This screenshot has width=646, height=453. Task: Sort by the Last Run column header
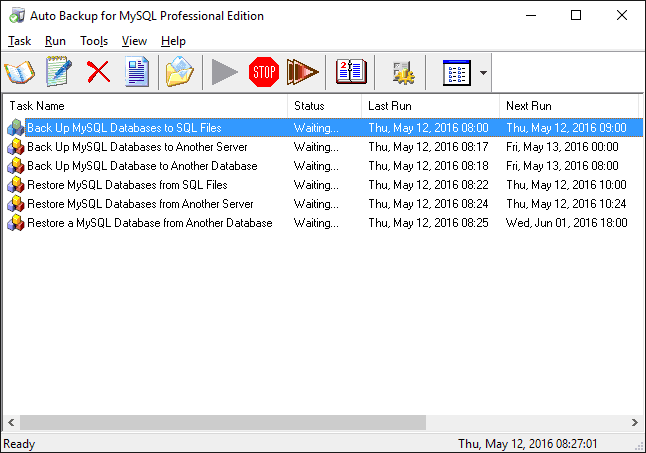click(x=431, y=106)
